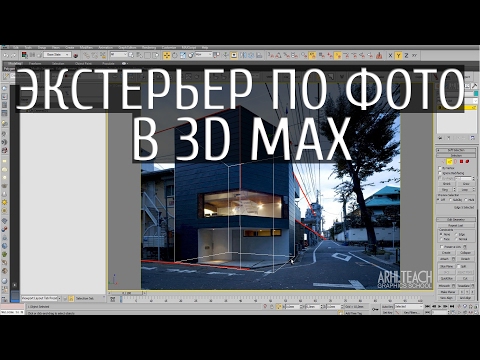
Task: Collapse the Edit Geometry rollout
Action: coord(456,219)
